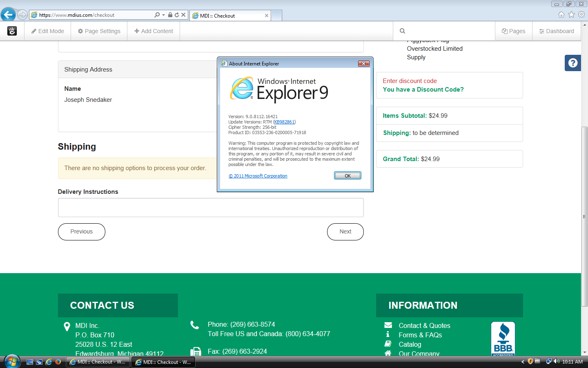Switch to the first MDI :: Checkout taskbar window

[x=98, y=362]
